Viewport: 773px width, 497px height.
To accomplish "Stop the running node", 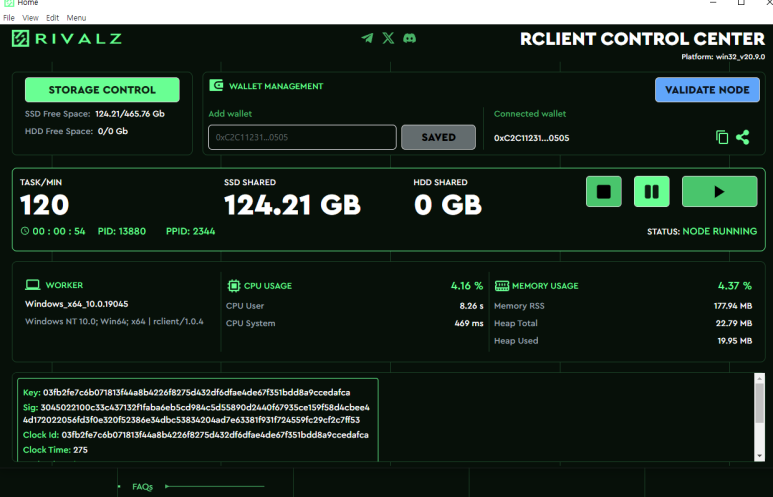I will click(x=604, y=191).
